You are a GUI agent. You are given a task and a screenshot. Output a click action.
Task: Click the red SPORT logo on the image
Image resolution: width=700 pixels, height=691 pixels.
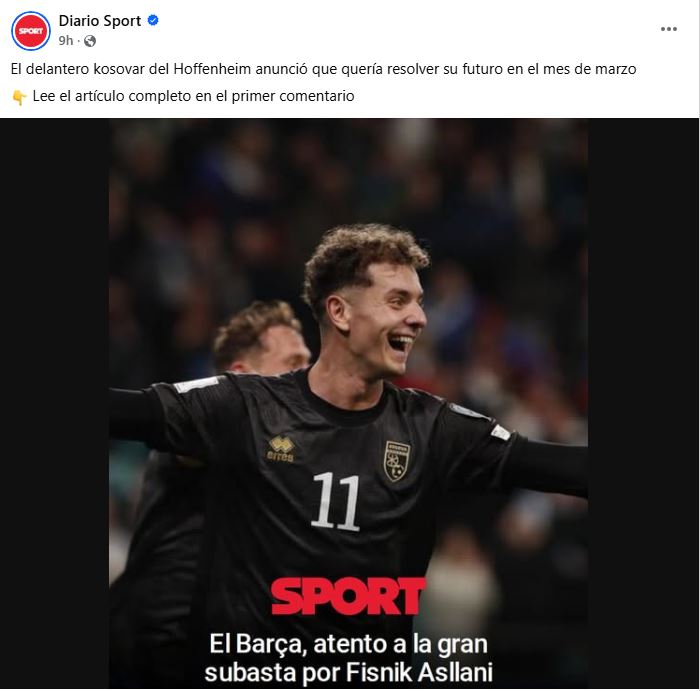pos(348,596)
